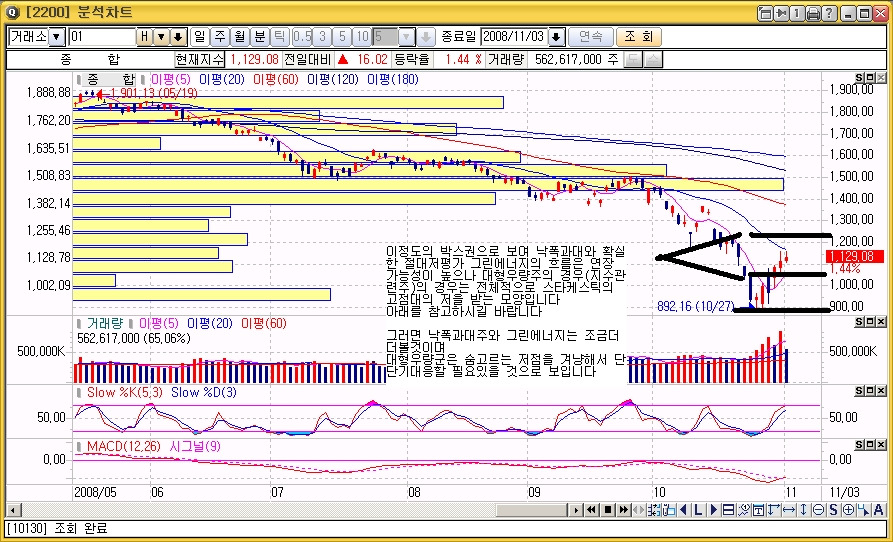Click the split-pane layout icon

click(x=728, y=510)
